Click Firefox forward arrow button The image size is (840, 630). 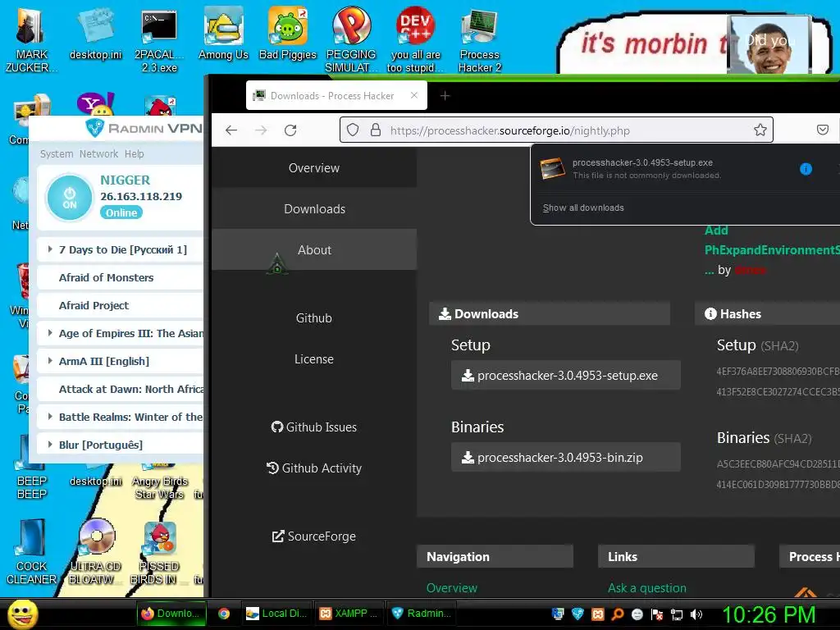[261, 130]
